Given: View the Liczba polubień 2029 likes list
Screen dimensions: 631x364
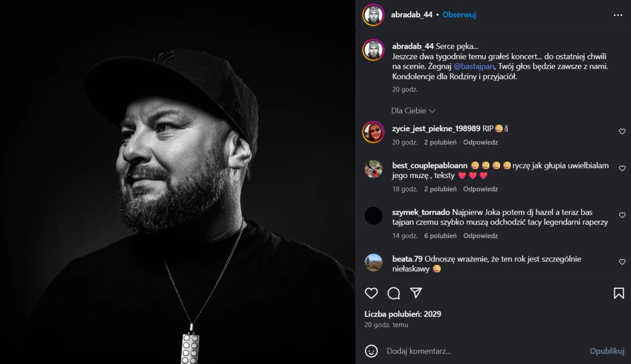Looking at the screenshot, I should (x=403, y=314).
